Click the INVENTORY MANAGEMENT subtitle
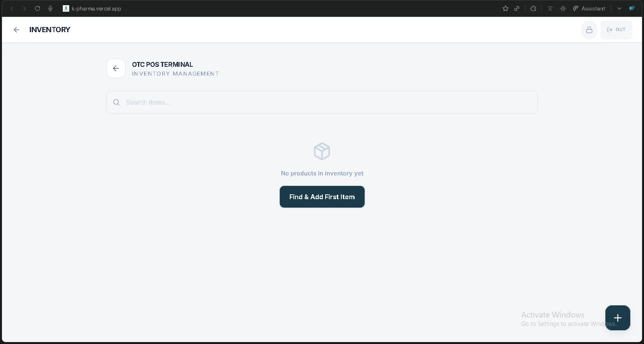 tap(175, 74)
